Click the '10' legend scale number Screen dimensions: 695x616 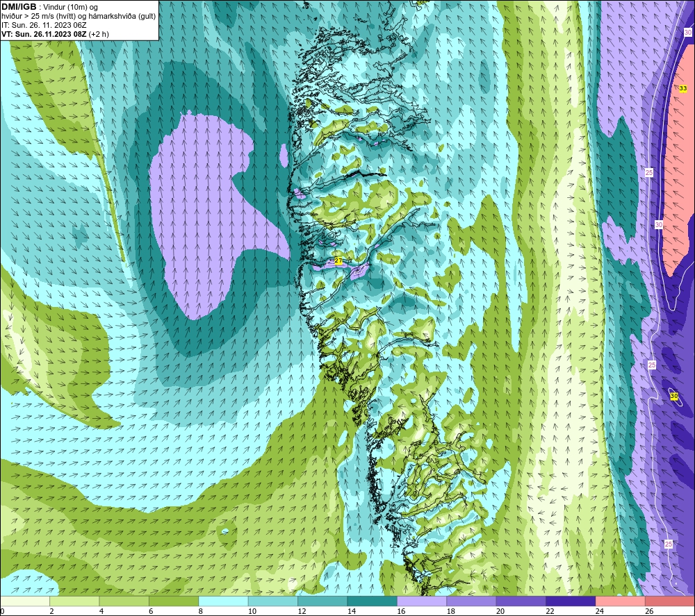pyautogui.click(x=252, y=611)
